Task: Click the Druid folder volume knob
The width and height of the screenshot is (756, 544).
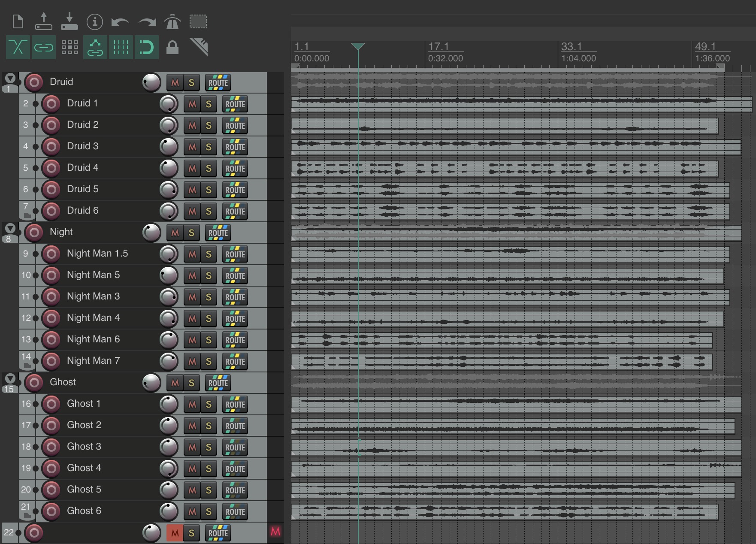Action: (x=151, y=82)
